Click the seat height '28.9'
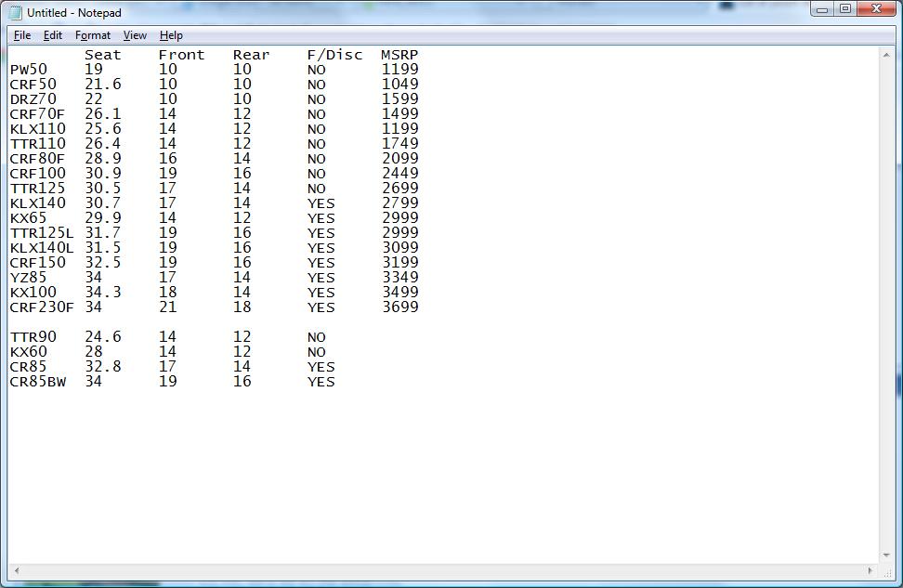Viewport: 903px width, 588px height. [103, 158]
